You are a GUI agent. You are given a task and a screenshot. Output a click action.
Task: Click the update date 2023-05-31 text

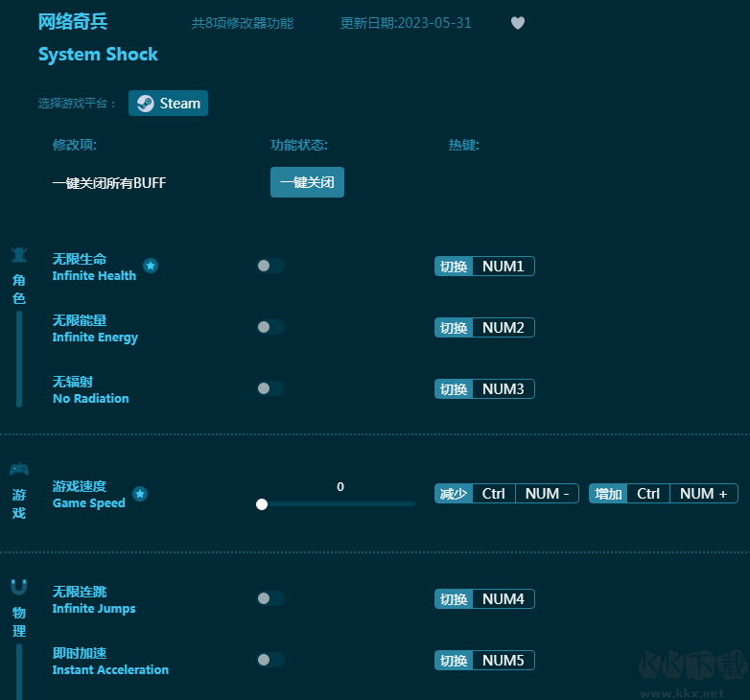[406, 23]
